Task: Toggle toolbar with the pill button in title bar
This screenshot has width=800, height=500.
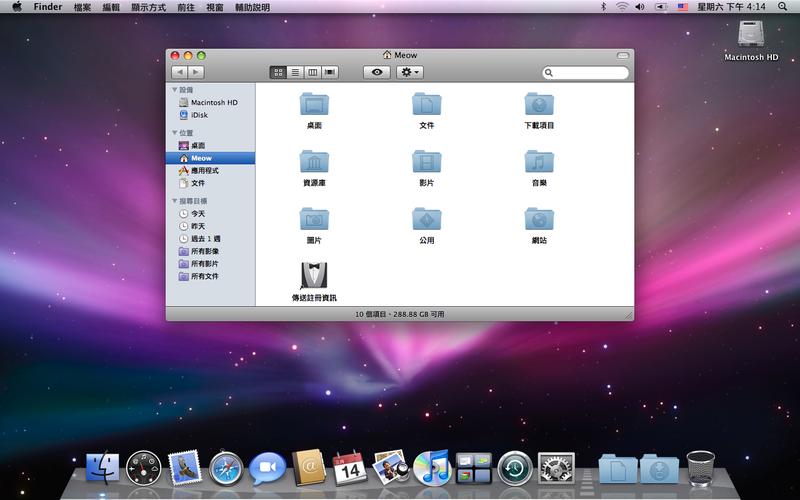Action: 622,55
